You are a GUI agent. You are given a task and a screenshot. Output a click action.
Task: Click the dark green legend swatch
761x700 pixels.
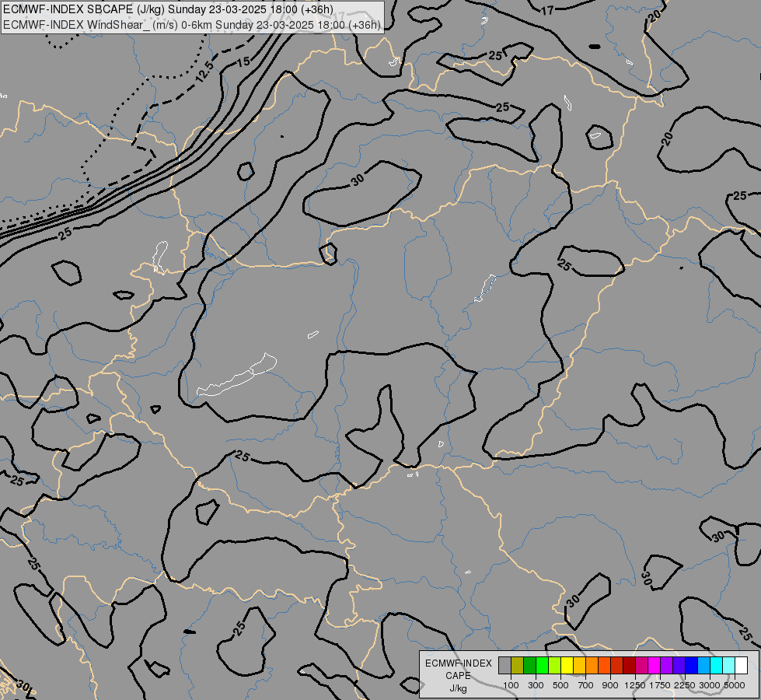point(529,665)
